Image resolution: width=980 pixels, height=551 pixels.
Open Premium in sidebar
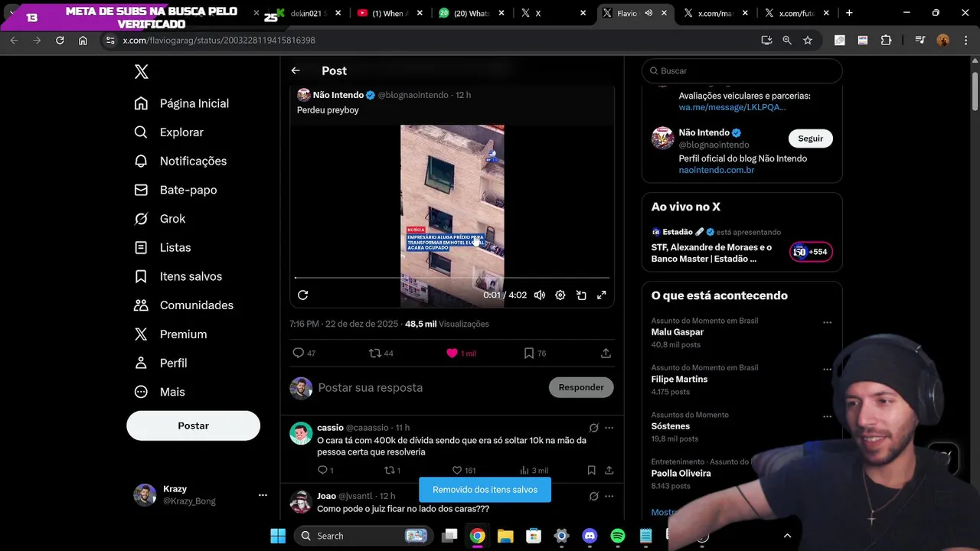[171, 334]
